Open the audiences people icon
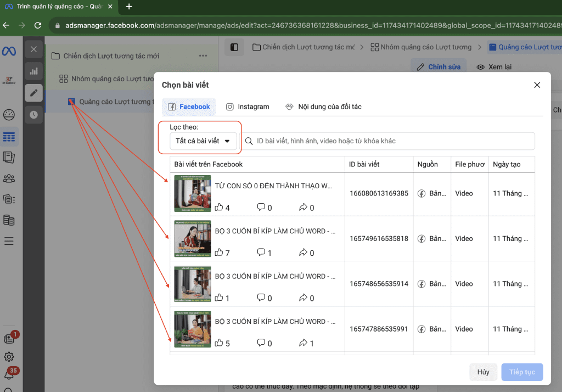Screen dimensions: 562x392 pyautogui.click(x=9, y=178)
